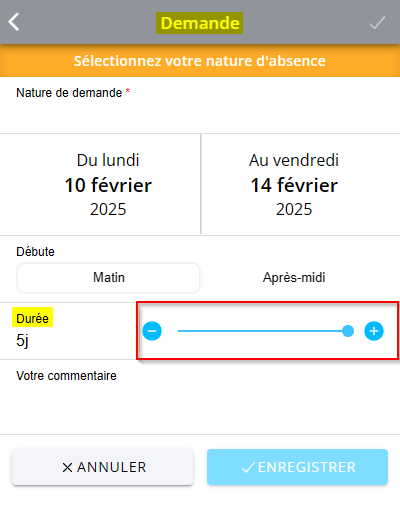Cancel the request with ANNULER
The width and height of the screenshot is (400, 509).
coord(102,467)
